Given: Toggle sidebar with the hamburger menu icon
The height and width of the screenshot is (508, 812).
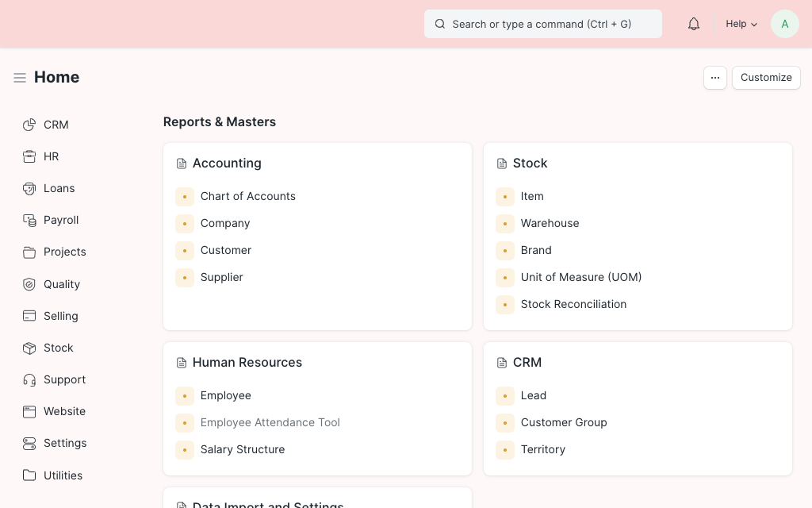Looking at the screenshot, I should (x=20, y=78).
